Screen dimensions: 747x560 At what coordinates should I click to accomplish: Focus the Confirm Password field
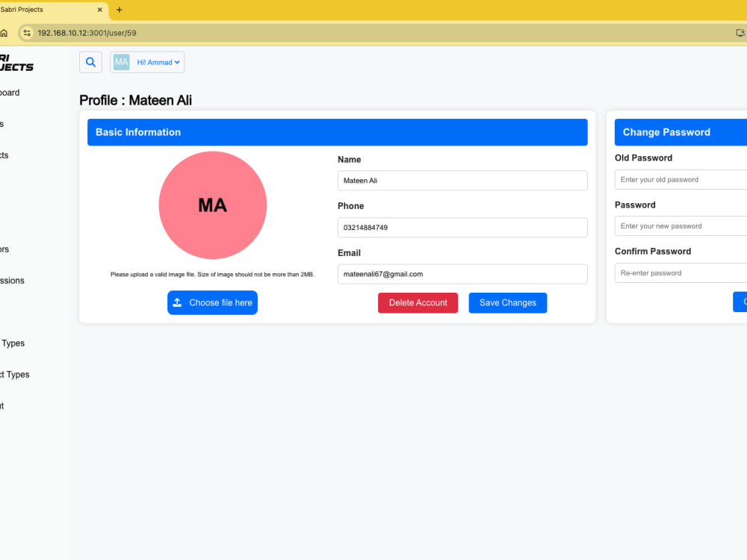click(681, 273)
